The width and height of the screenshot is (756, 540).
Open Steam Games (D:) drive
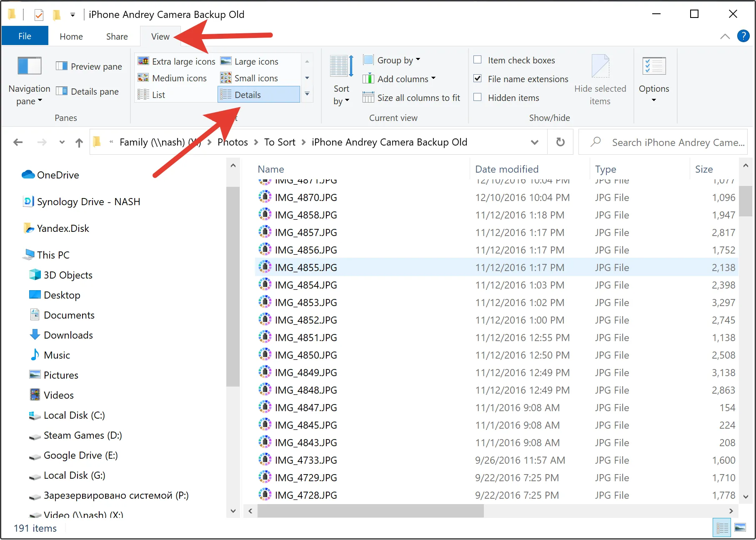coord(75,435)
